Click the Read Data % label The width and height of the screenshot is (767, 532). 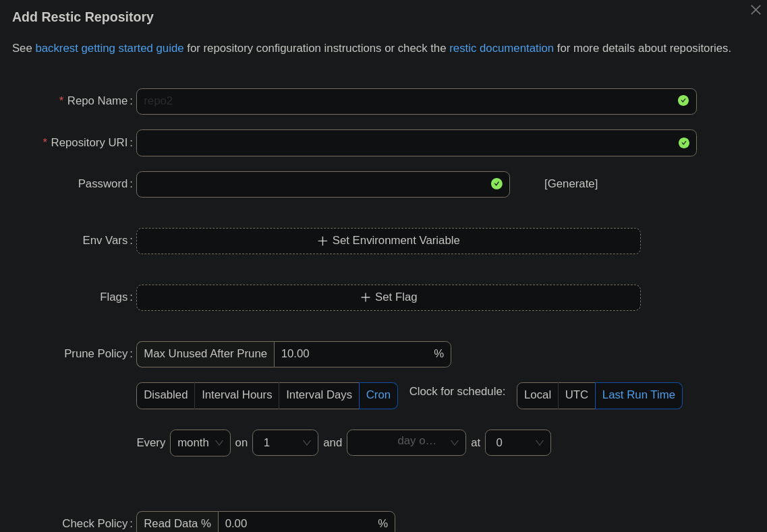pos(177,523)
